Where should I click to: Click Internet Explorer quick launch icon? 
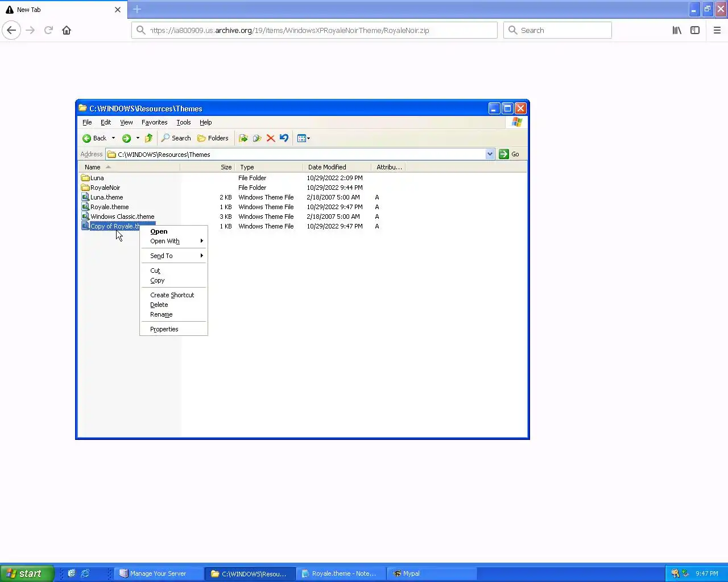85,573
